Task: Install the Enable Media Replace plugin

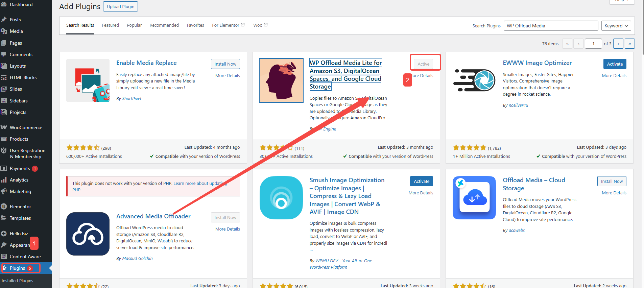Action: 225,64
